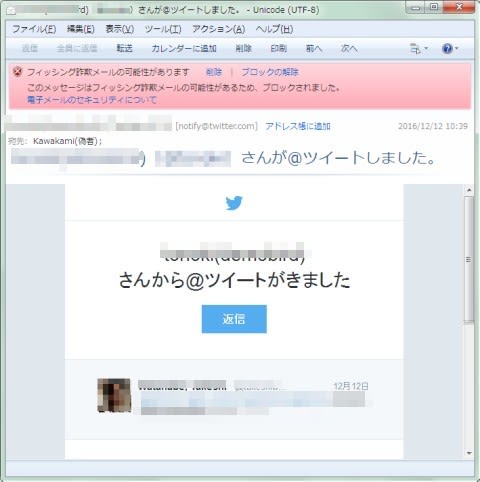Screen dimensions: 480x482
Task: Open the アクション(A) menu
Action: coord(219,29)
